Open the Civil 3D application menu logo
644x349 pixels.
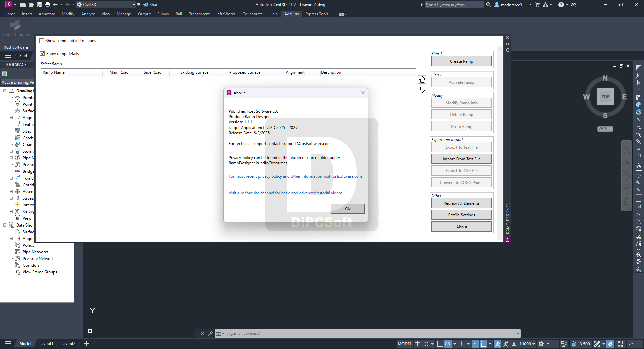tap(9, 4)
